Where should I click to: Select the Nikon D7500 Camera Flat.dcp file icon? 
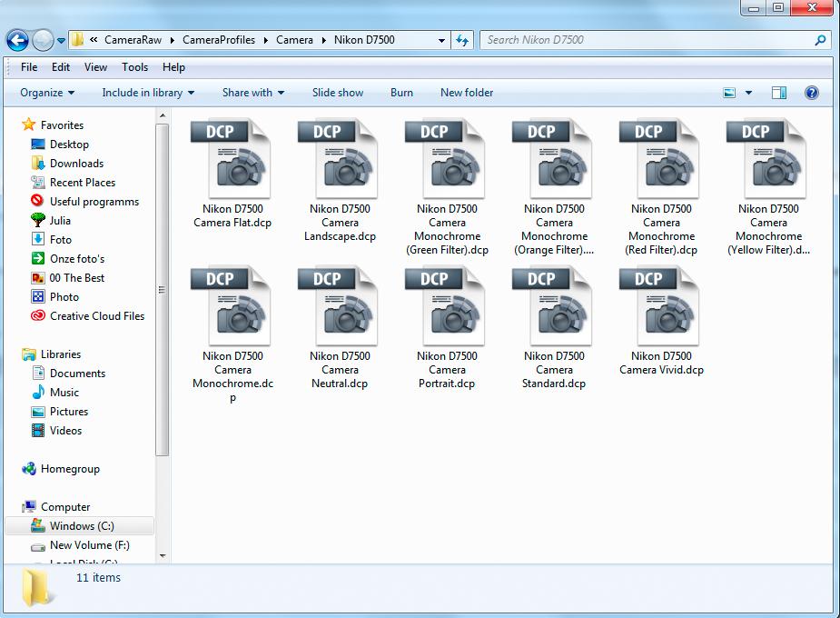pyautogui.click(x=231, y=159)
